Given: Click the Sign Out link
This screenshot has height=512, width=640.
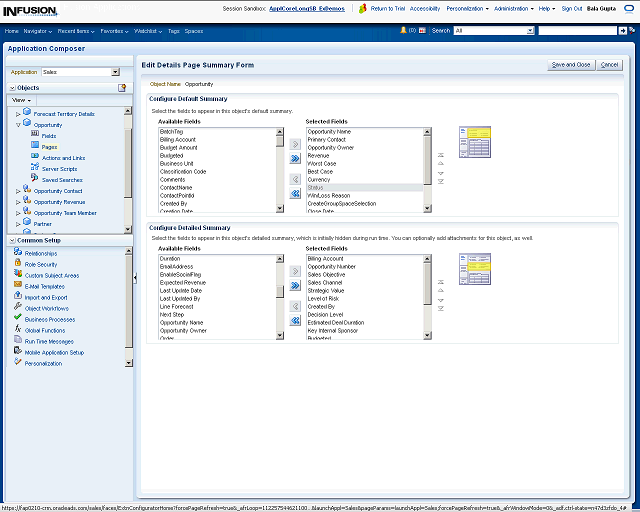Looking at the screenshot, I should click(572, 8).
